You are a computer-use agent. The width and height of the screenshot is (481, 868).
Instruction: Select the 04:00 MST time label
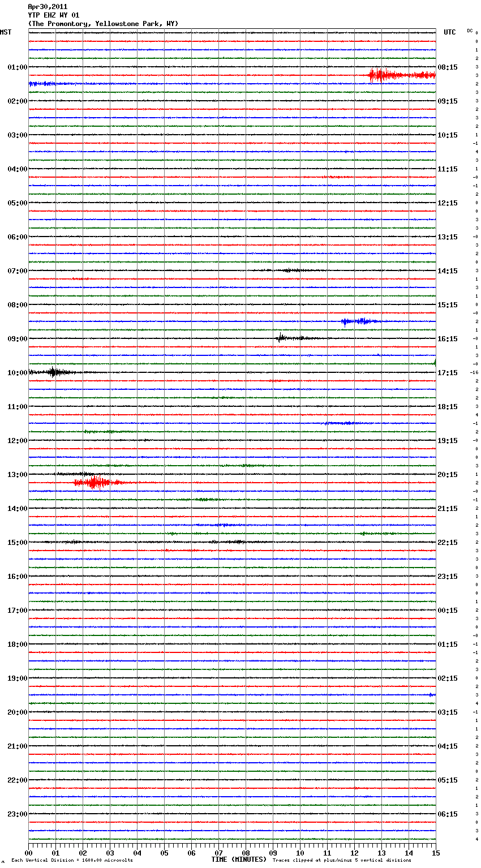(18, 169)
